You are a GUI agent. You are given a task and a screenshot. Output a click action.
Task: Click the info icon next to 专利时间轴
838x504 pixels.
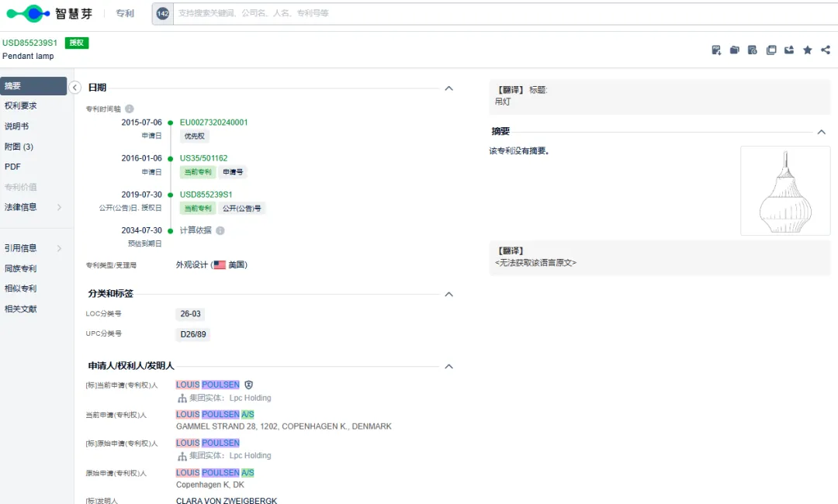130,109
